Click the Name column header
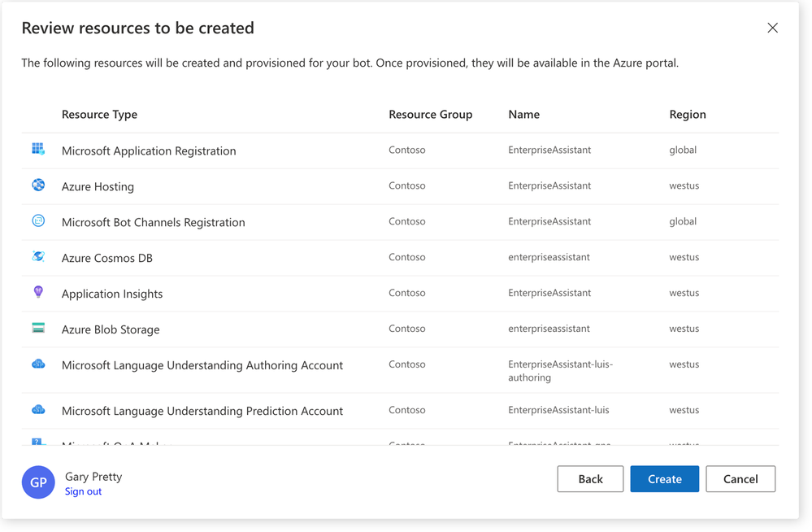The width and height of the screenshot is (812, 532). 523,114
